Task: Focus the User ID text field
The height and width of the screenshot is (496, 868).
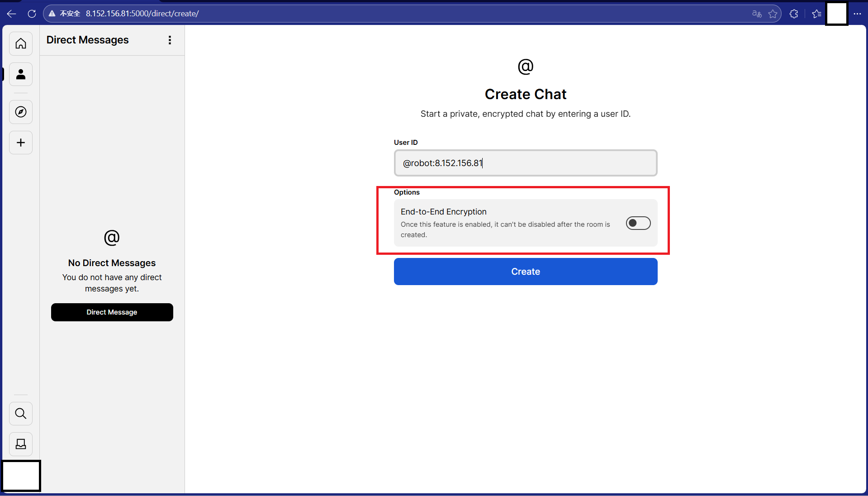Action: (x=525, y=163)
